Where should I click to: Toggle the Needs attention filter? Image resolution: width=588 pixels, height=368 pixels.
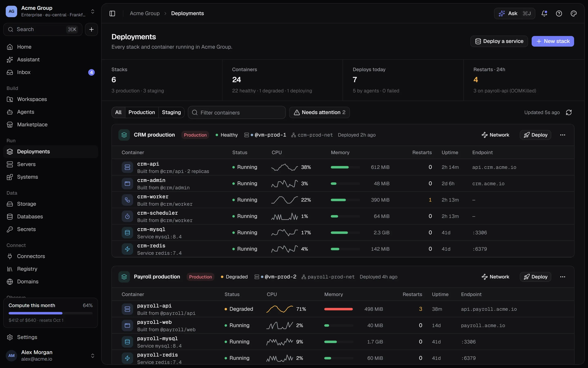tap(319, 112)
